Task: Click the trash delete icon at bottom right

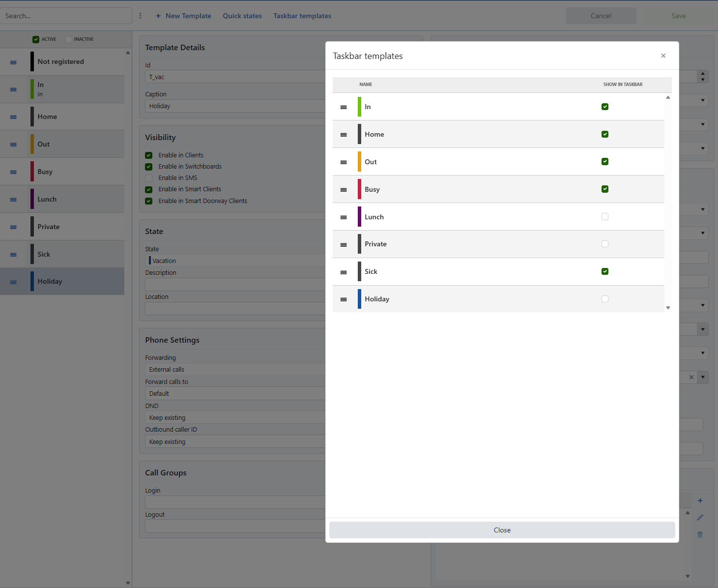Action: 700,534
